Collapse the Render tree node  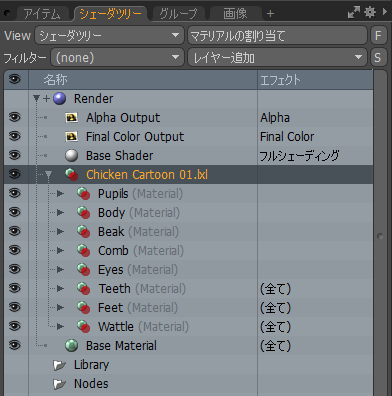[37, 98]
